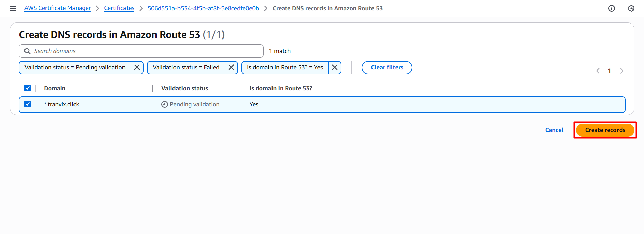Navigate to AWS Certificate Manager breadcrumb
644x234 pixels.
[57, 8]
